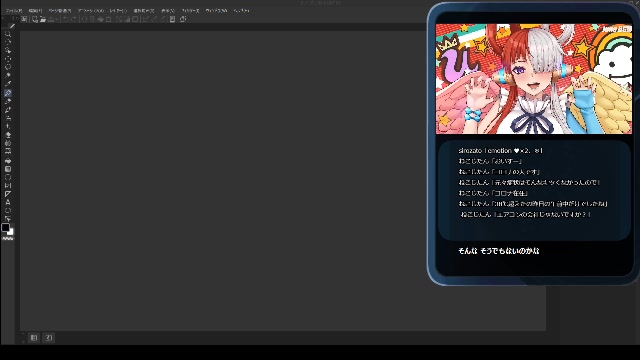Click the first icon below canvas
640x360 pixels.
click(x=34, y=338)
